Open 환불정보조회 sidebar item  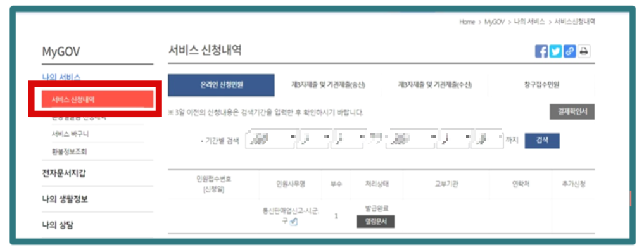click(x=70, y=151)
